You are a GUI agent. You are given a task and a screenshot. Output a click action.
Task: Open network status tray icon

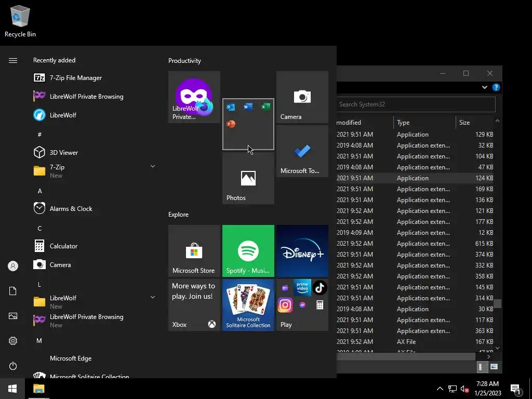(x=453, y=389)
